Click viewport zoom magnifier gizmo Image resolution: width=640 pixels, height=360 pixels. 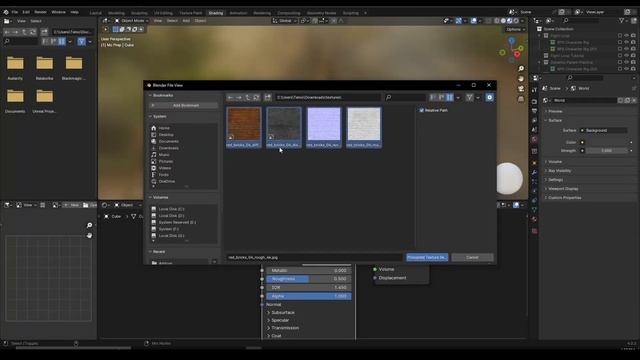521,69
